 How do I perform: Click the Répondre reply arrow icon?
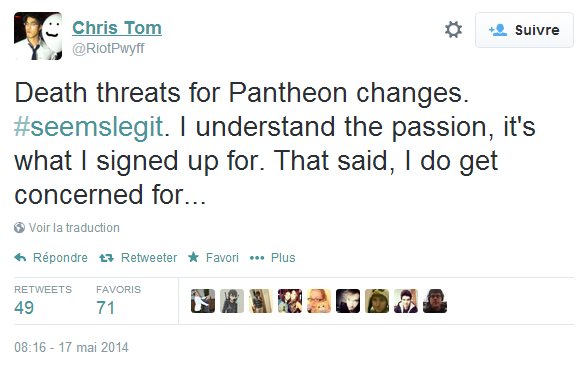[x=20, y=257]
